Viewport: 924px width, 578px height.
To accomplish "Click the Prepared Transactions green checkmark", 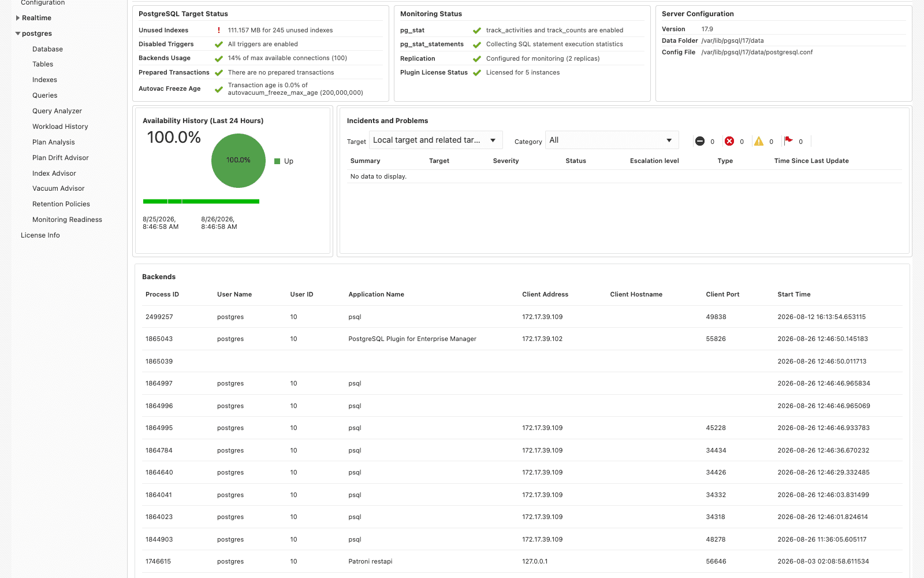I will [x=219, y=73].
